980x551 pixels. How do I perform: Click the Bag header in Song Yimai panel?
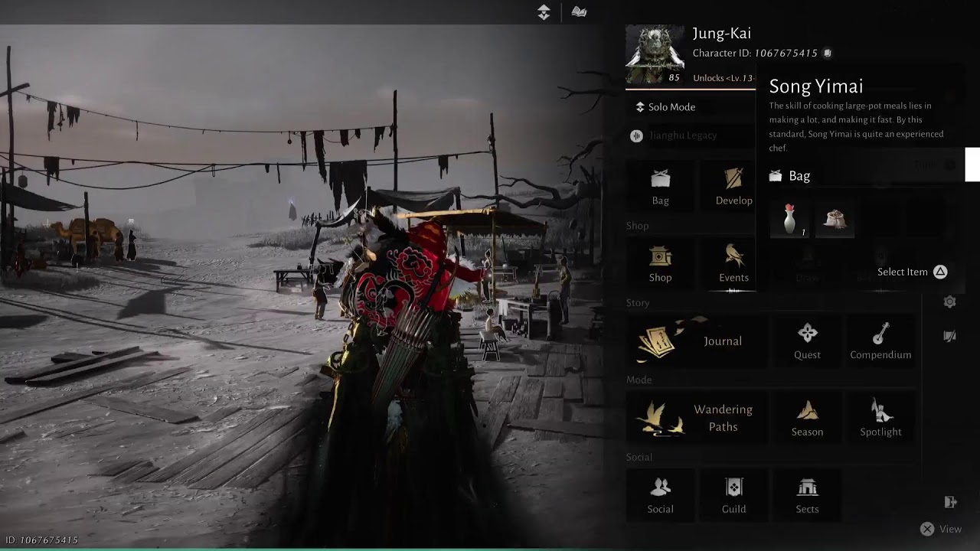click(x=789, y=176)
